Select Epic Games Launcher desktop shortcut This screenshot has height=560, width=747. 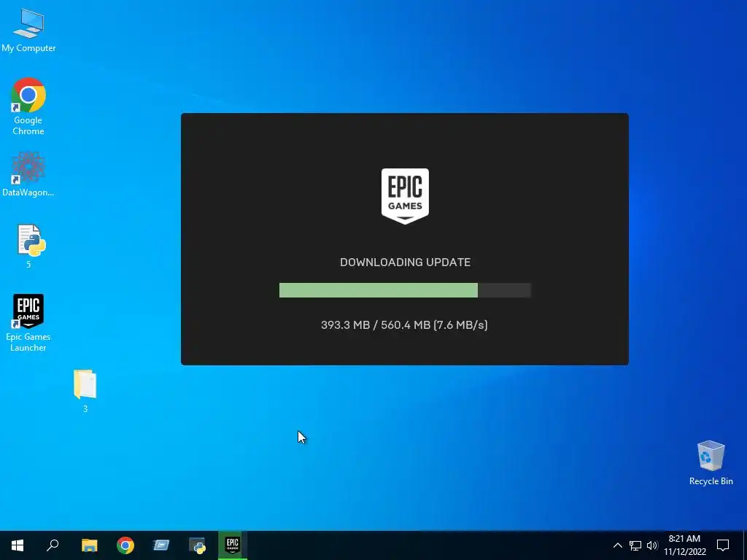tap(28, 323)
